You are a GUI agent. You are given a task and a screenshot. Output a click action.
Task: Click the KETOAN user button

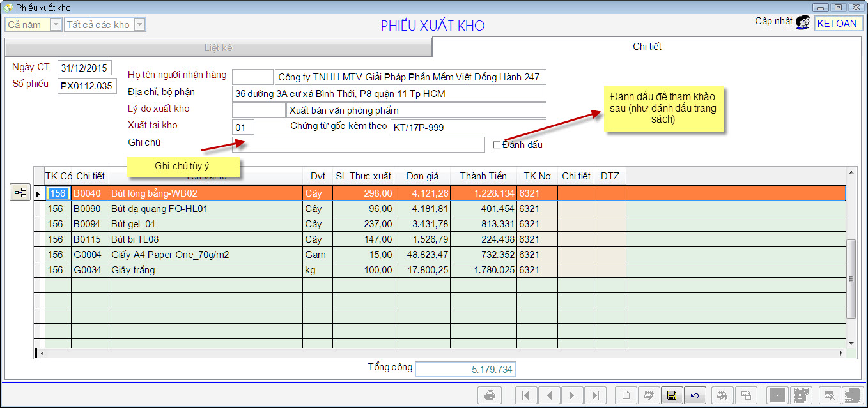pyautogui.click(x=839, y=24)
